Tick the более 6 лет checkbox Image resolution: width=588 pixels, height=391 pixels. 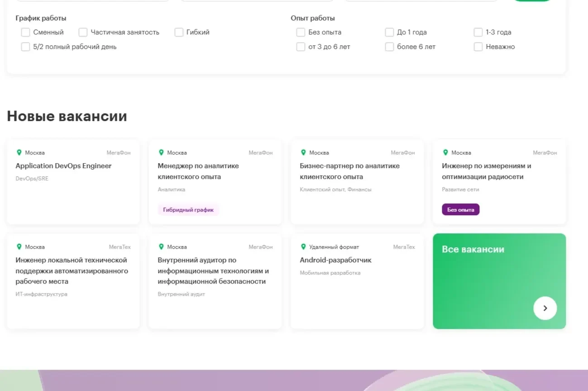(x=389, y=47)
